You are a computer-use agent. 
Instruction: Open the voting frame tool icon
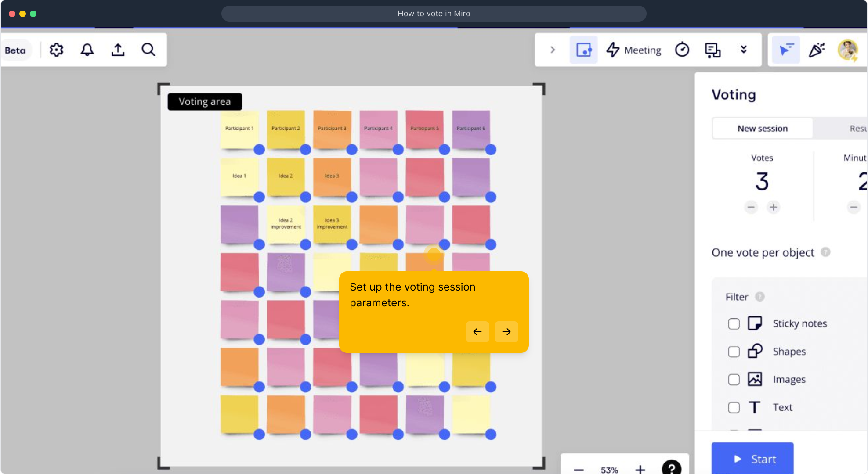(583, 50)
